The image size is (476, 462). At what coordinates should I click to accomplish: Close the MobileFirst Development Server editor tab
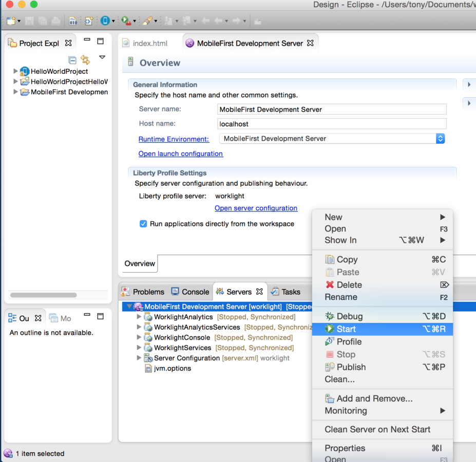(x=310, y=43)
